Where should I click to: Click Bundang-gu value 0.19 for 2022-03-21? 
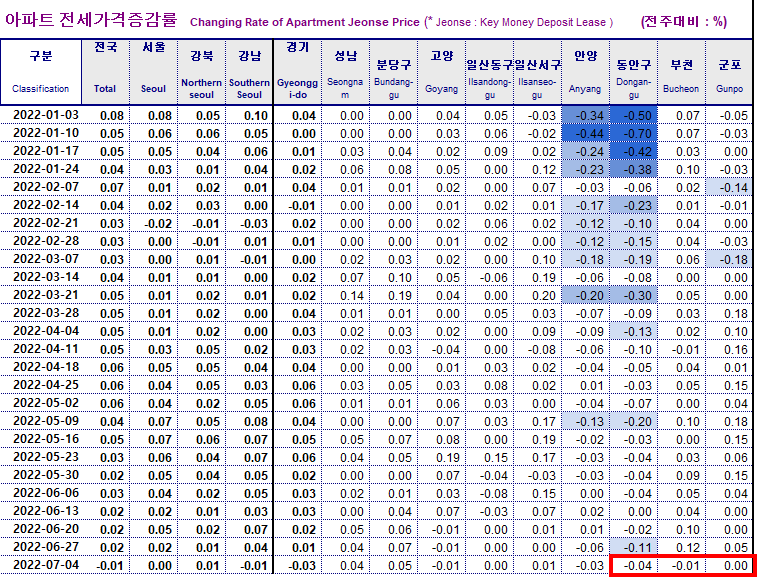393,295
